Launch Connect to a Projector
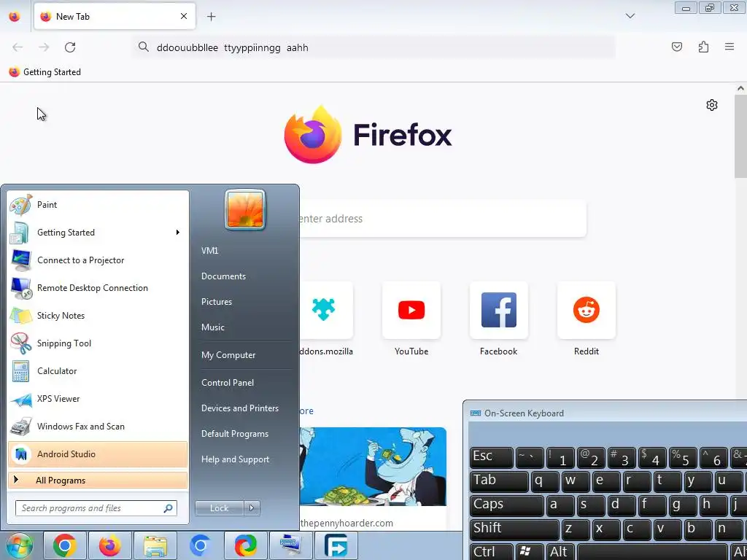 pyautogui.click(x=98, y=260)
